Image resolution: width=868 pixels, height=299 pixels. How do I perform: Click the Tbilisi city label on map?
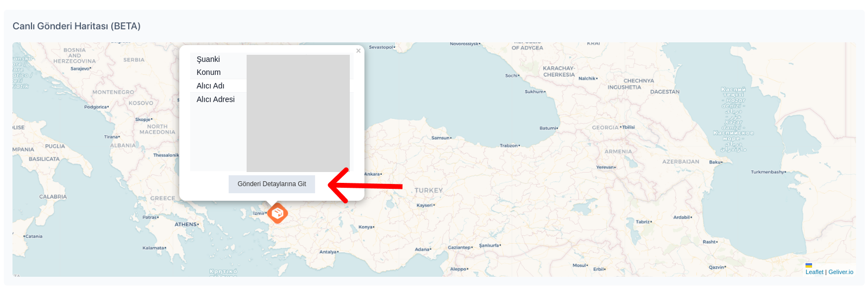(627, 127)
